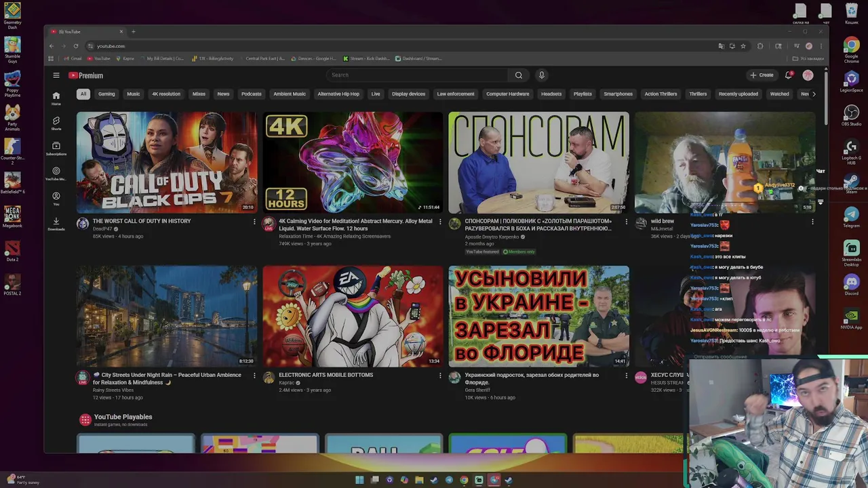868x488 pixels.
Task: Click the Windows Start button
Action: pos(359,480)
